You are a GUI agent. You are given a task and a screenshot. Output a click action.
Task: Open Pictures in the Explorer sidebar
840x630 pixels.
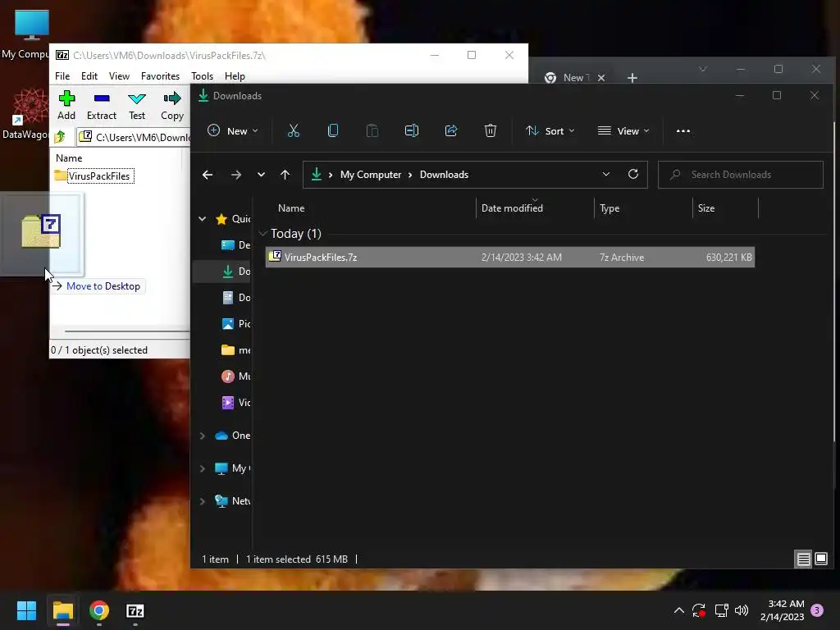click(x=235, y=323)
